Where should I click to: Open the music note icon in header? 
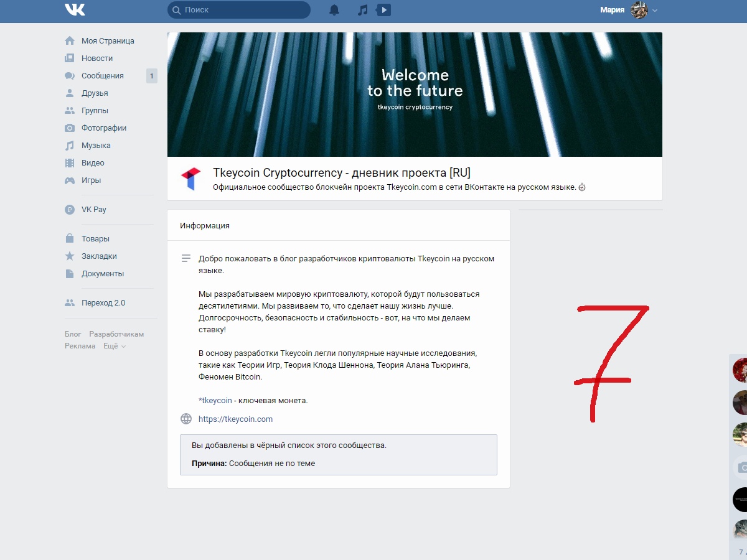[x=363, y=10]
